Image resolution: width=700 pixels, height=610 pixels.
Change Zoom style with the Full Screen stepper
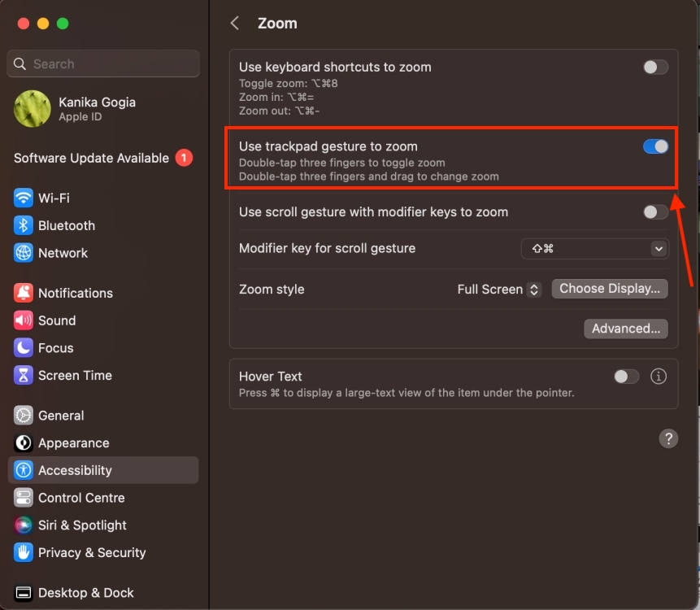pos(535,289)
